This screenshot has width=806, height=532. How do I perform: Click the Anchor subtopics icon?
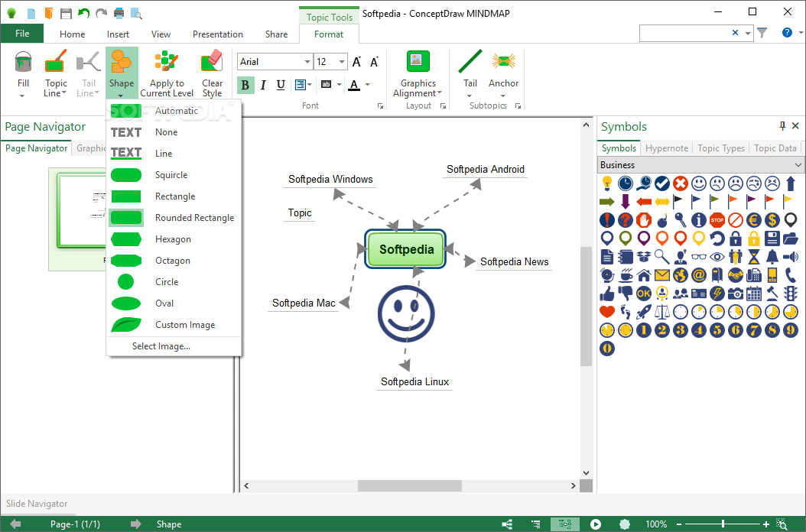click(x=503, y=61)
